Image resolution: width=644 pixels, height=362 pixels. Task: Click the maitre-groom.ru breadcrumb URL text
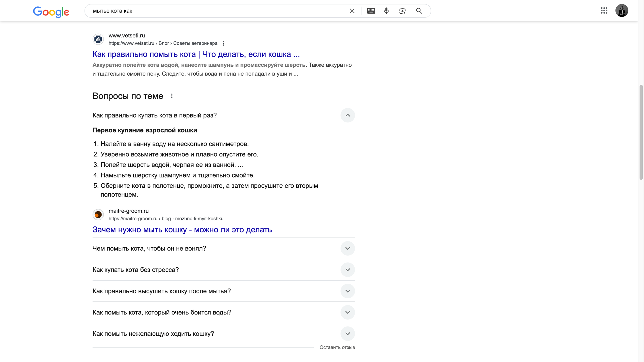pyautogui.click(x=166, y=219)
